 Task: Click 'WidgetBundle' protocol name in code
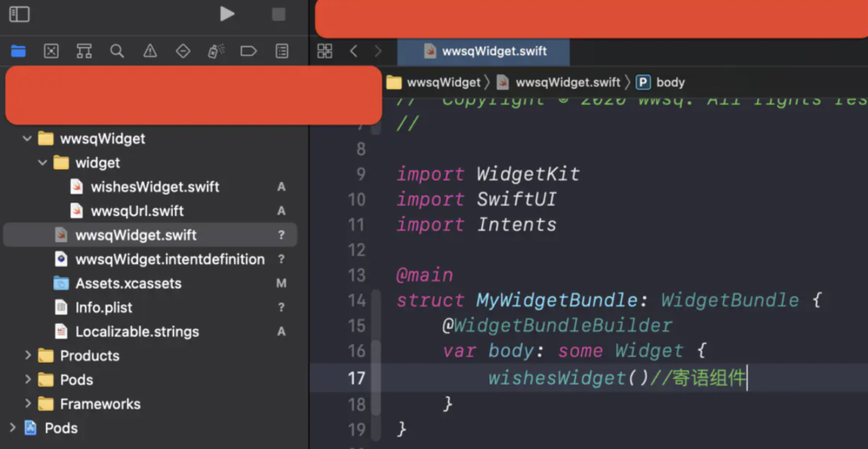click(x=730, y=301)
